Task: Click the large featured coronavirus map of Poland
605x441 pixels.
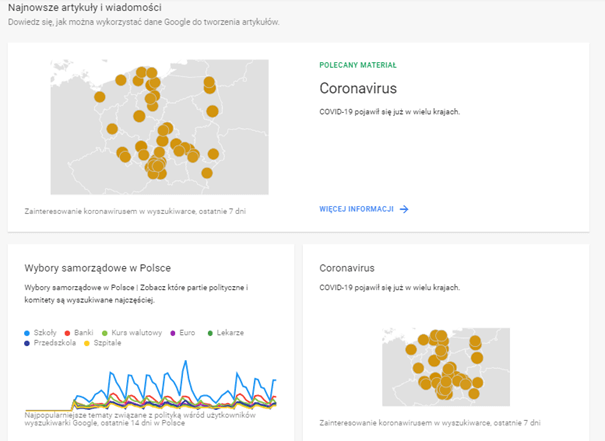Action: pyautogui.click(x=159, y=127)
